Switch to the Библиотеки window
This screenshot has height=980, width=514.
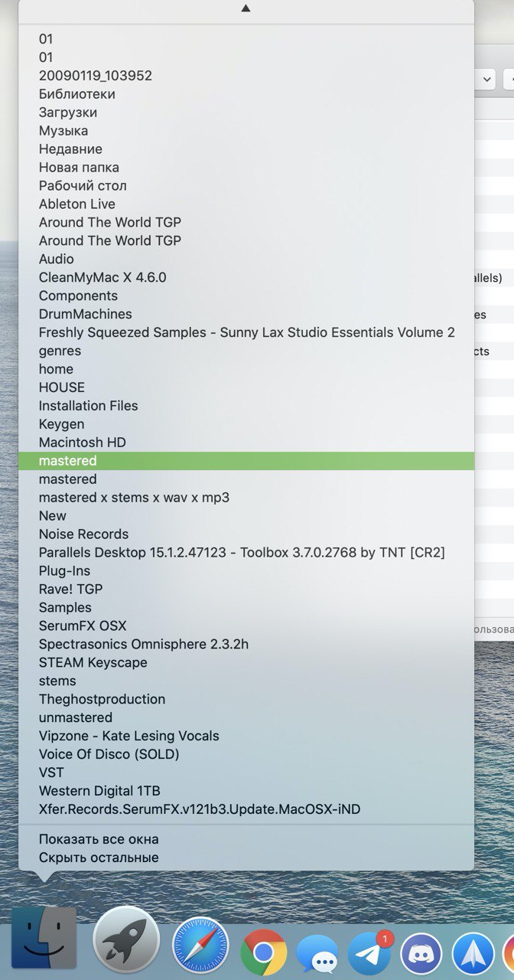tap(246, 93)
